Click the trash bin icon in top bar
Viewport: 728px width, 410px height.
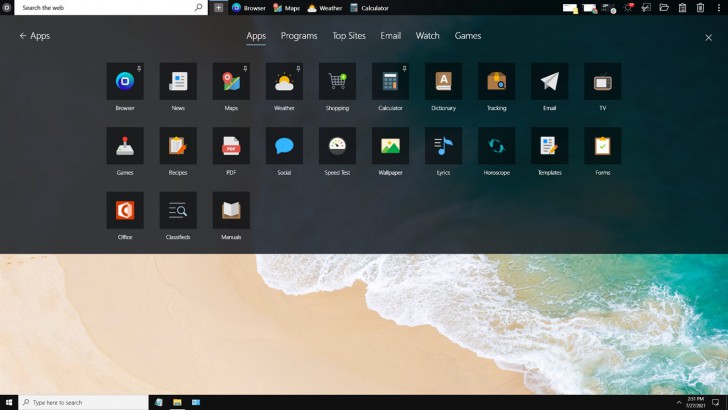click(x=701, y=7)
